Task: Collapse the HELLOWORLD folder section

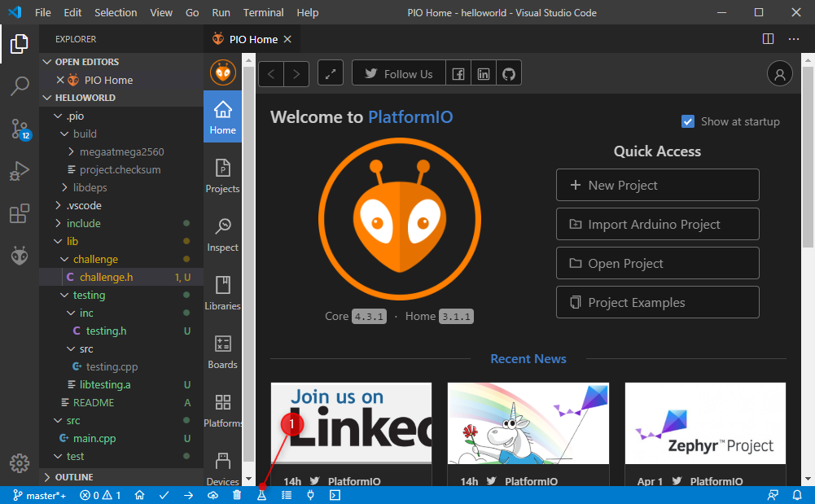Action: 121,98
